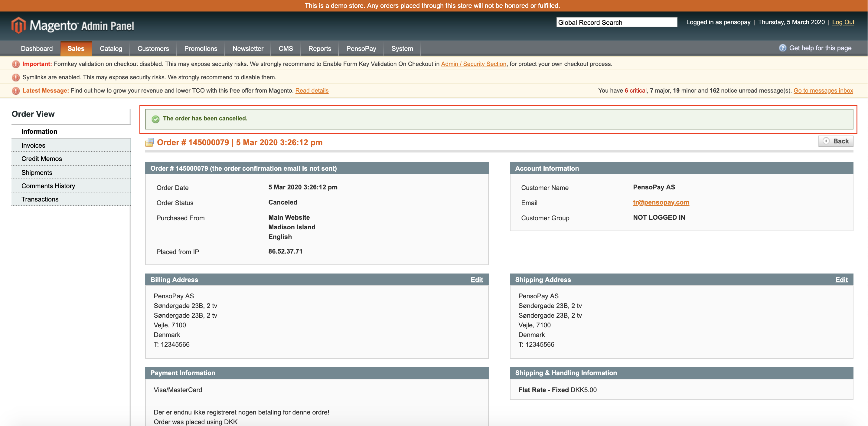
Task: Click 'Order was placed using DKK' text
Action: point(195,422)
